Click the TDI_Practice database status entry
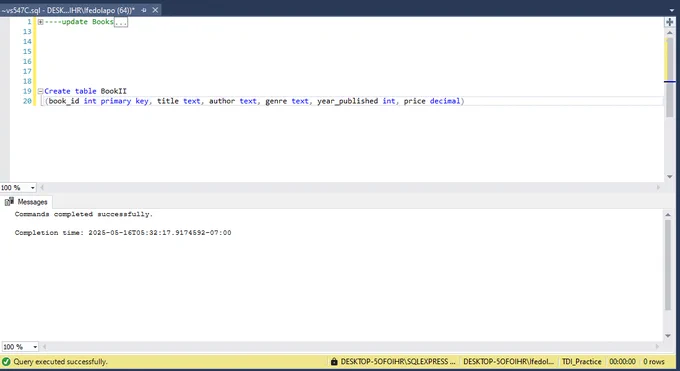The width and height of the screenshot is (680, 371). tap(582, 361)
